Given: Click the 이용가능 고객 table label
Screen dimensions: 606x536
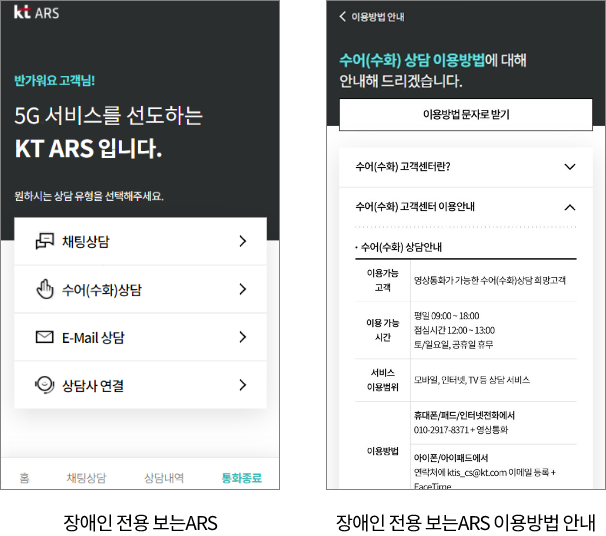Looking at the screenshot, I should [x=383, y=280].
